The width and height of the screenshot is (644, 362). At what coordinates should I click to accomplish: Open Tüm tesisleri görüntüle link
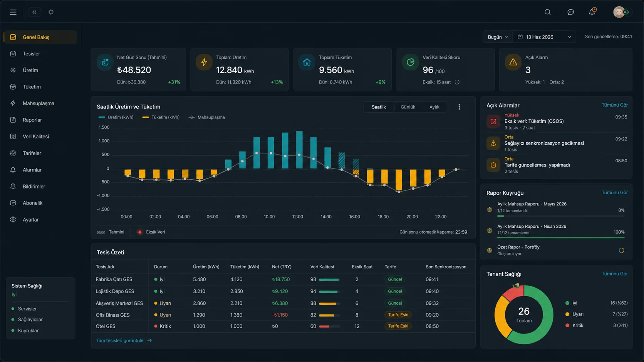(x=124, y=341)
